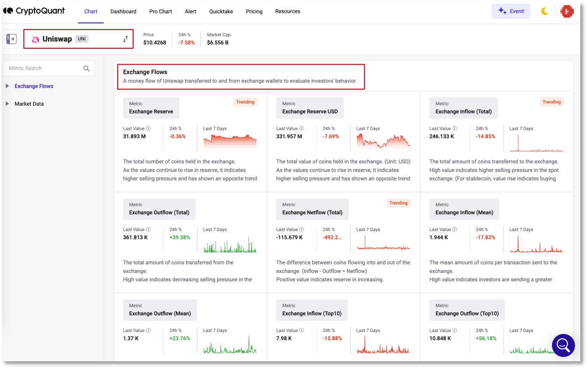This screenshot has width=588, height=369.
Task: Open the Exchange Reserve metric
Action: 151,108
